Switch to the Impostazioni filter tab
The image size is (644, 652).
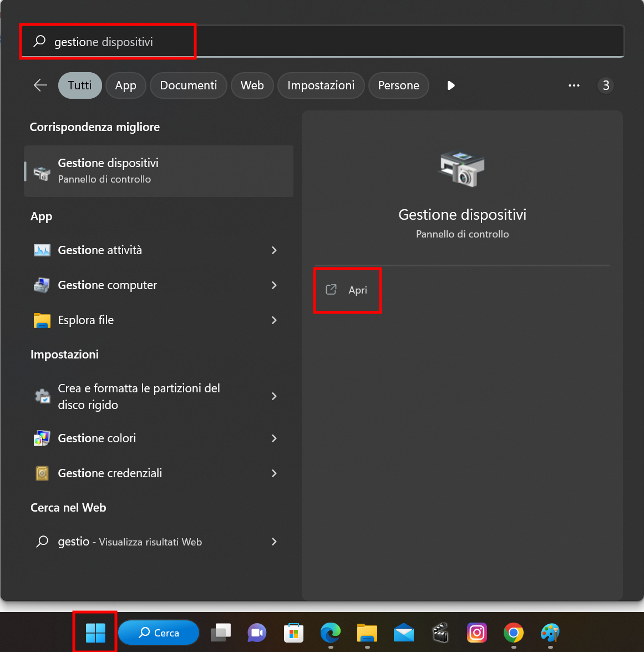click(321, 85)
